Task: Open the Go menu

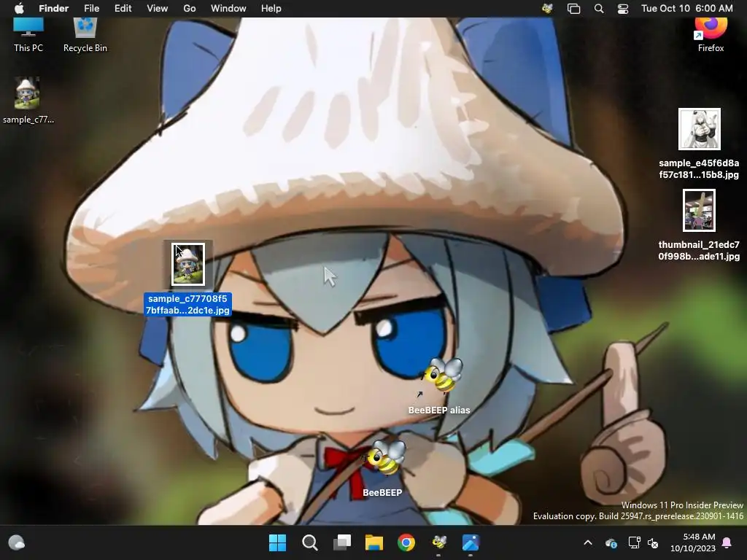Action: [x=190, y=9]
